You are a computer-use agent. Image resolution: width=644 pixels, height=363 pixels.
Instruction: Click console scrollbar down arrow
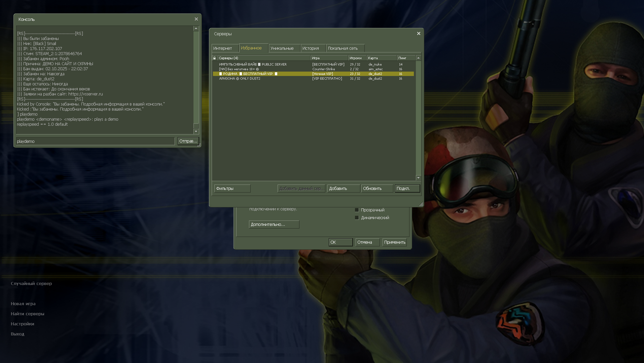[x=196, y=131]
